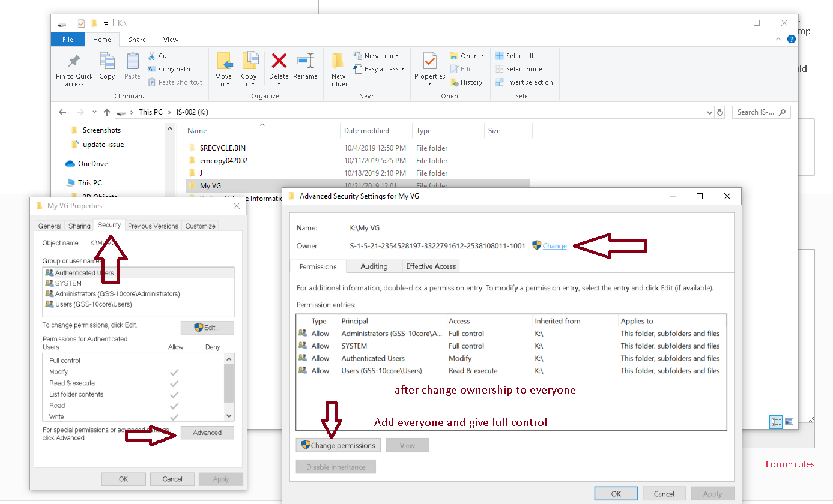Click the Change permissions button
Image resolution: width=833 pixels, height=504 pixels.
338,445
